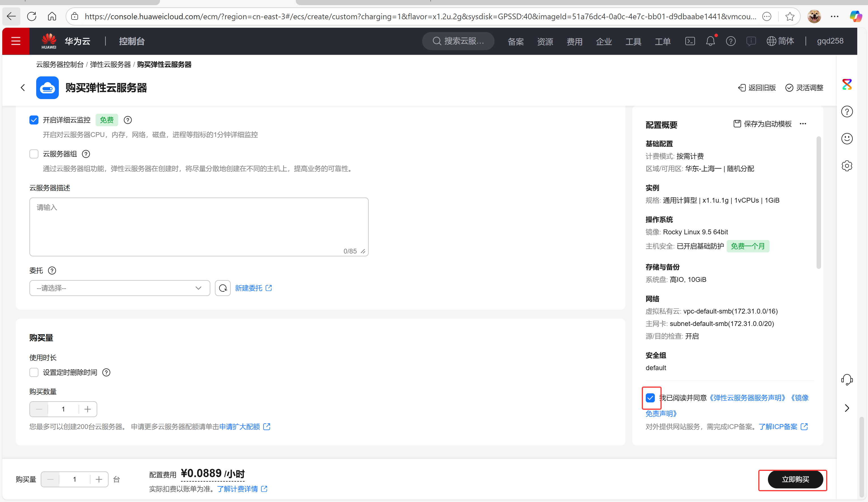Open the customer service headset icon

click(x=847, y=379)
